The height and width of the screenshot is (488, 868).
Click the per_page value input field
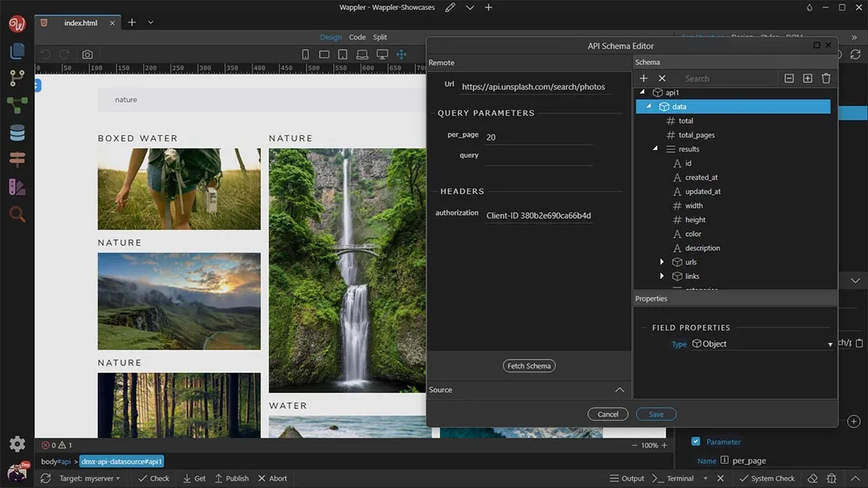pos(538,137)
